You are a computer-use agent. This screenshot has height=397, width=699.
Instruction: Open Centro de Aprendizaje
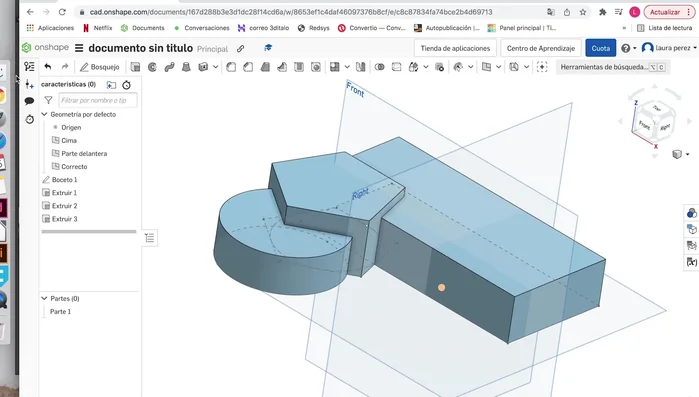(540, 48)
